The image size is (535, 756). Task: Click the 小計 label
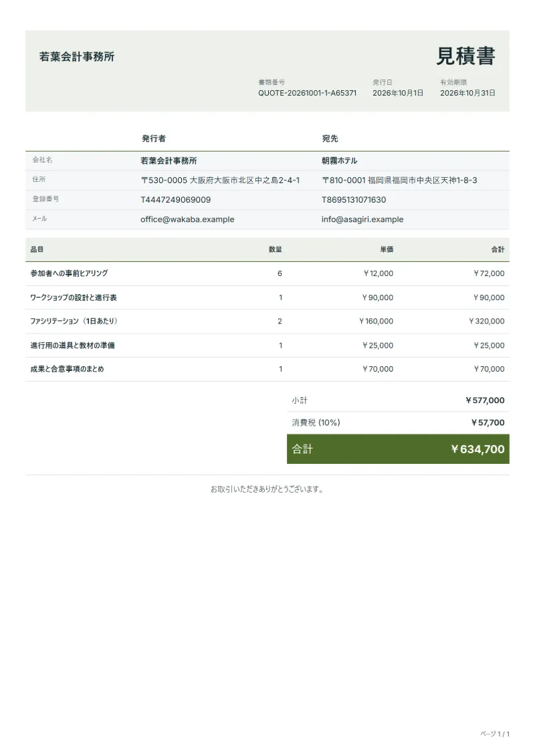click(299, 400)
